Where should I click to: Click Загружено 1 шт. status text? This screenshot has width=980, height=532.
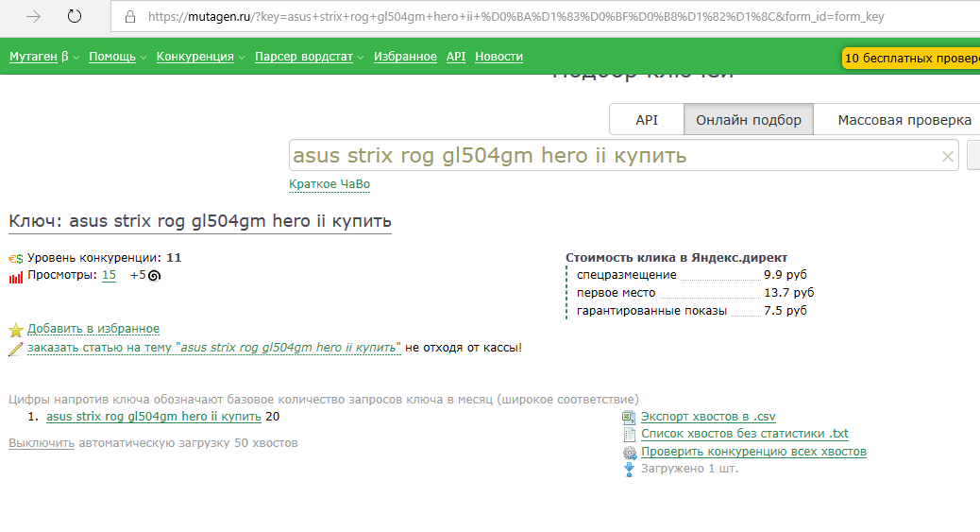click(689, 468)
